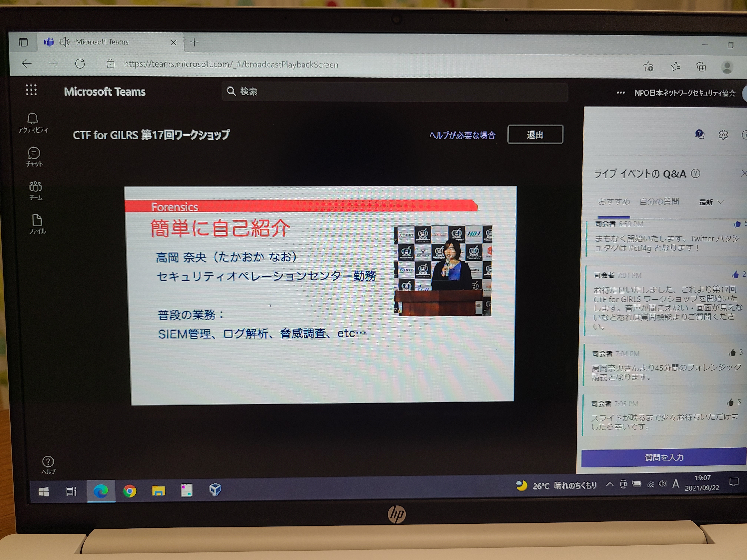Switch to the おすすめ tab
This screenshot has width=747, height=560.
(614, 201)
